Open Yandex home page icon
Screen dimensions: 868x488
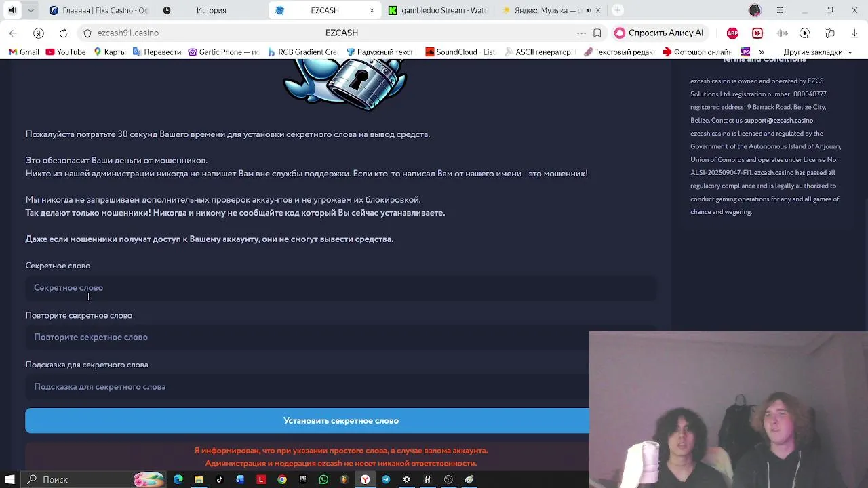39,33
